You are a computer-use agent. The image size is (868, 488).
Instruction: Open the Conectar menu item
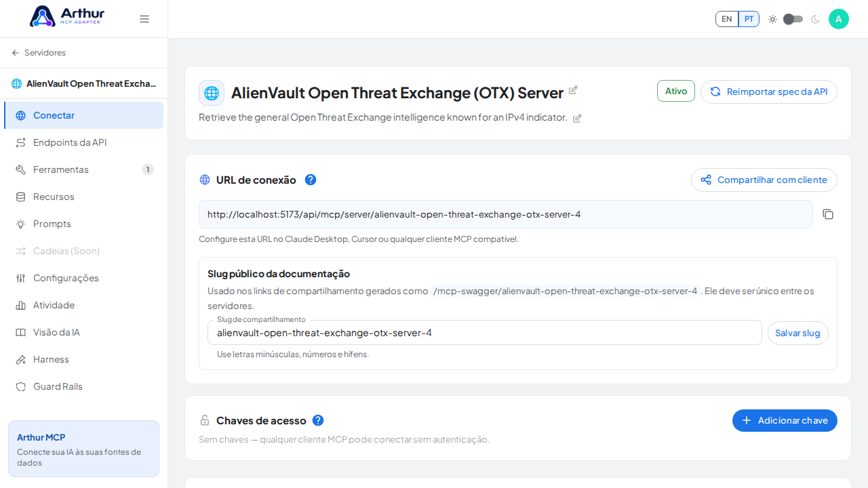point(83,115)
